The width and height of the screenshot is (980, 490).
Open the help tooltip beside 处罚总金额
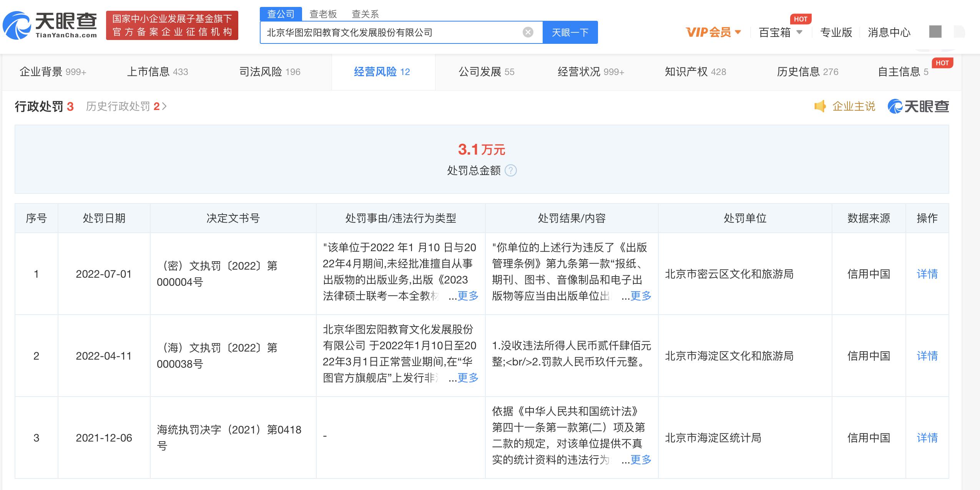click(x=511, y=171)
